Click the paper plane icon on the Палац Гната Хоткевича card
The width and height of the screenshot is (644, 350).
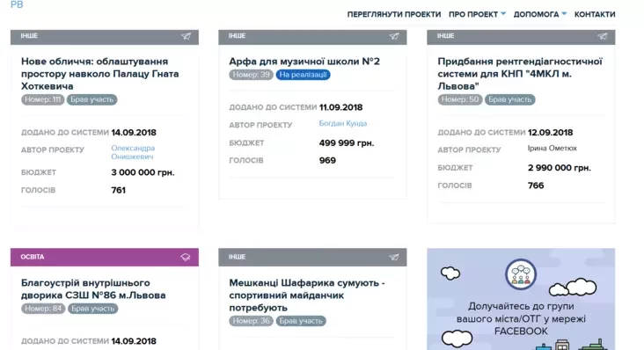pyautogui.click(x=186, y=37)
